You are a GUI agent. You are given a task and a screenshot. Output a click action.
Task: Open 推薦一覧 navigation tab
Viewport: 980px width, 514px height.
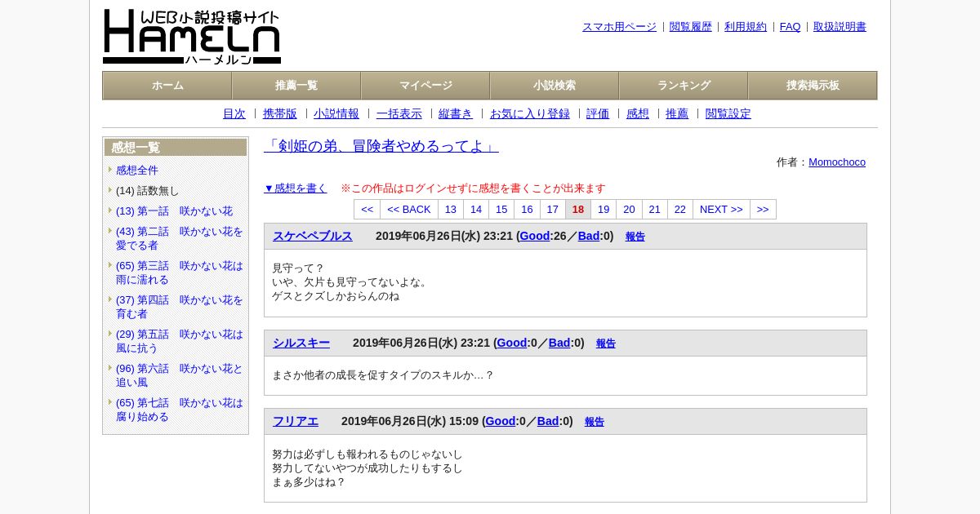point(296,85)
